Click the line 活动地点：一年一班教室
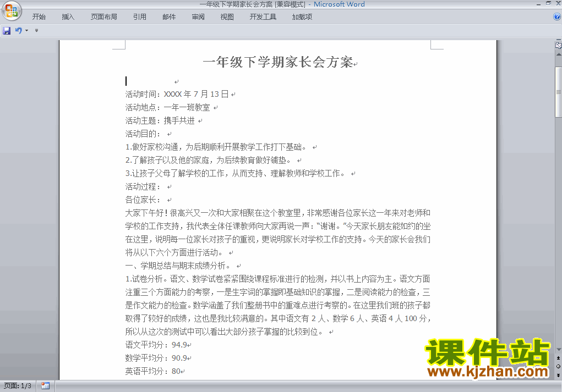 point(168,107)
